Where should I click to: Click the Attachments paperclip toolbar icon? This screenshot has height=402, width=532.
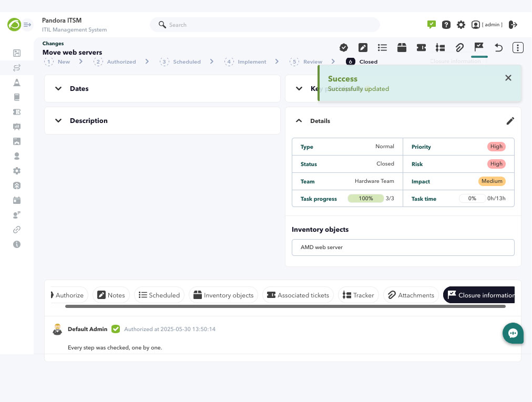click(460, 47)
